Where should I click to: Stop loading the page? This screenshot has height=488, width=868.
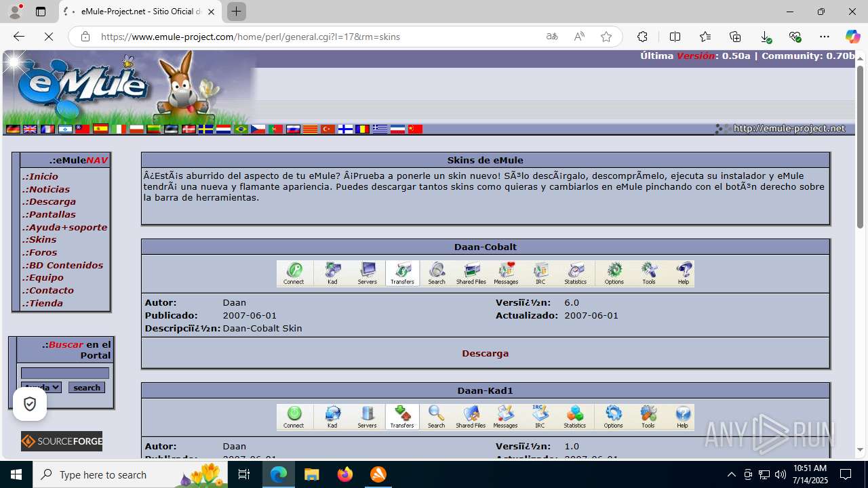click(49, 37)
